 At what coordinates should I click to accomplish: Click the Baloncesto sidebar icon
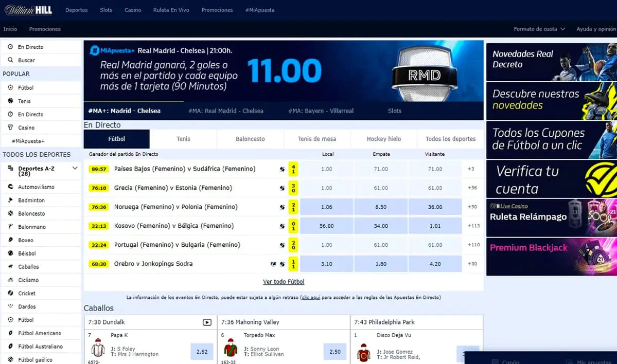click(11, 213)
